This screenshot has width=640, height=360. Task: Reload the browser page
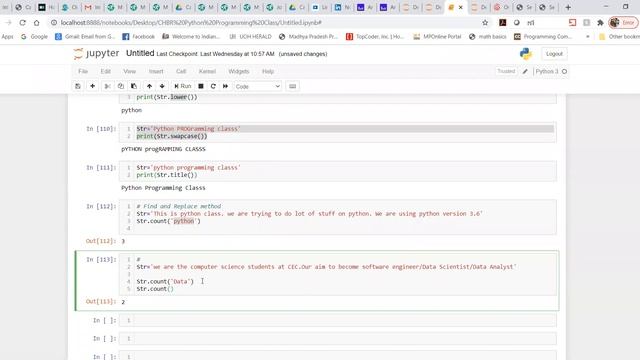coord(22,23)
